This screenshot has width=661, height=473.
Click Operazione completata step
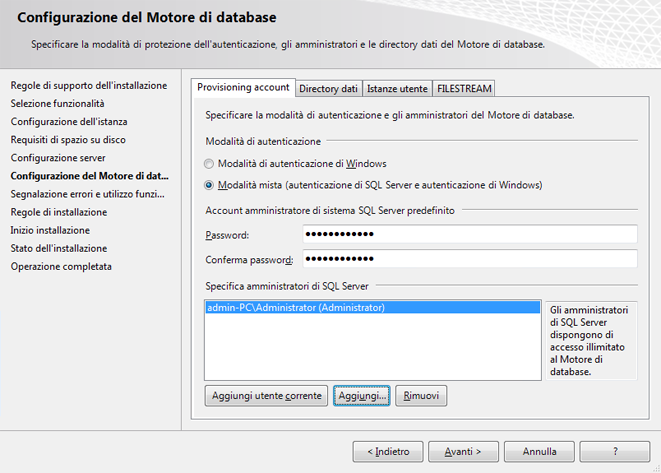61,267
